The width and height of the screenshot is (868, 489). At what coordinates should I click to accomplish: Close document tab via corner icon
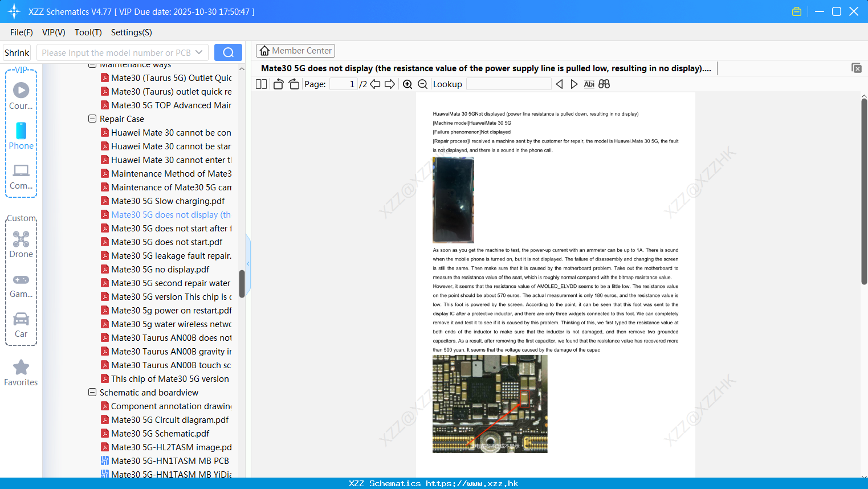pos(856,68)
